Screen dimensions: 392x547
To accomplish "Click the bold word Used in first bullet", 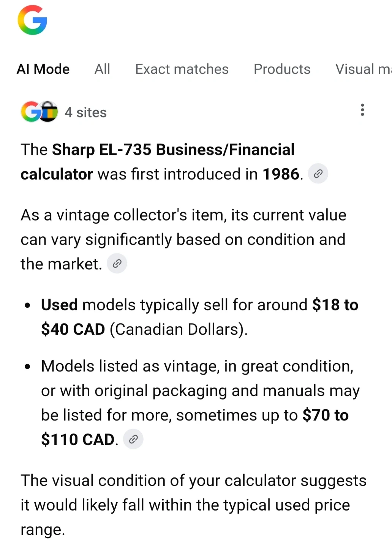I will 59,305.
